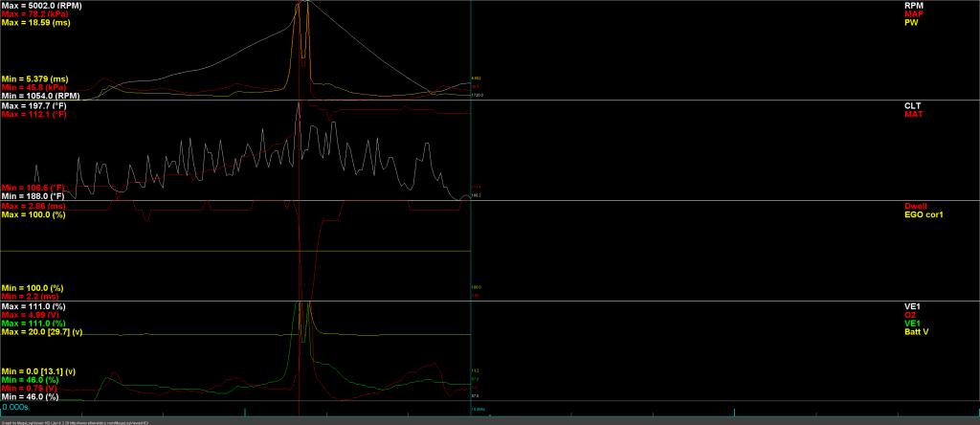
Task: Select the CLT trace label
Action: [x=911, y=105]
